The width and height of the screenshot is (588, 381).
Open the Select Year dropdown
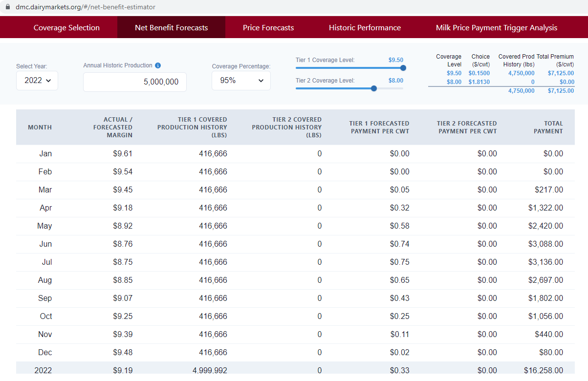pyautogui.click(x=37, y=81)
